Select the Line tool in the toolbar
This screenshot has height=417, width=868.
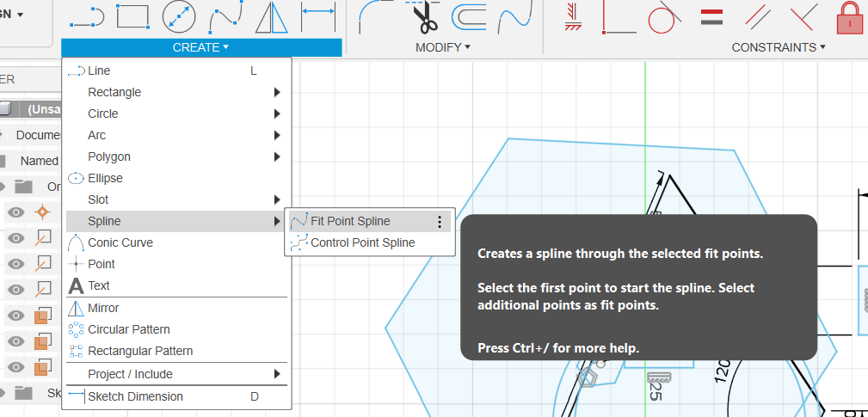87,17
